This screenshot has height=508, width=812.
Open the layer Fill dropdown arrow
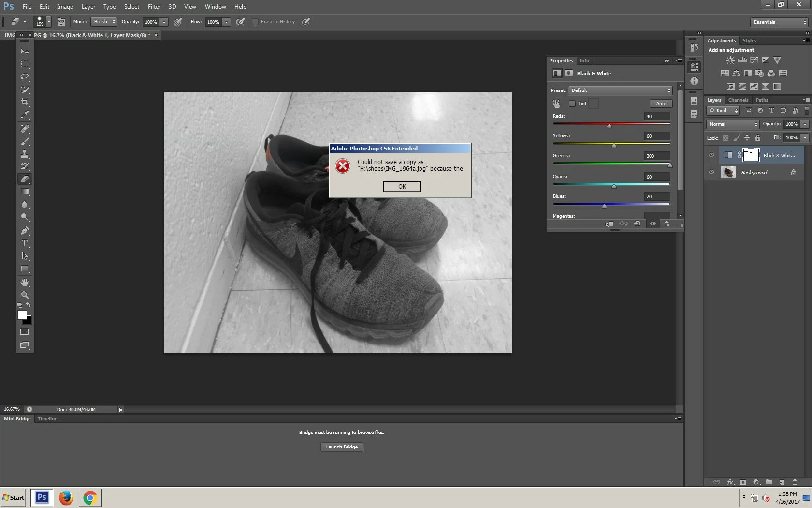coord(805,138)
